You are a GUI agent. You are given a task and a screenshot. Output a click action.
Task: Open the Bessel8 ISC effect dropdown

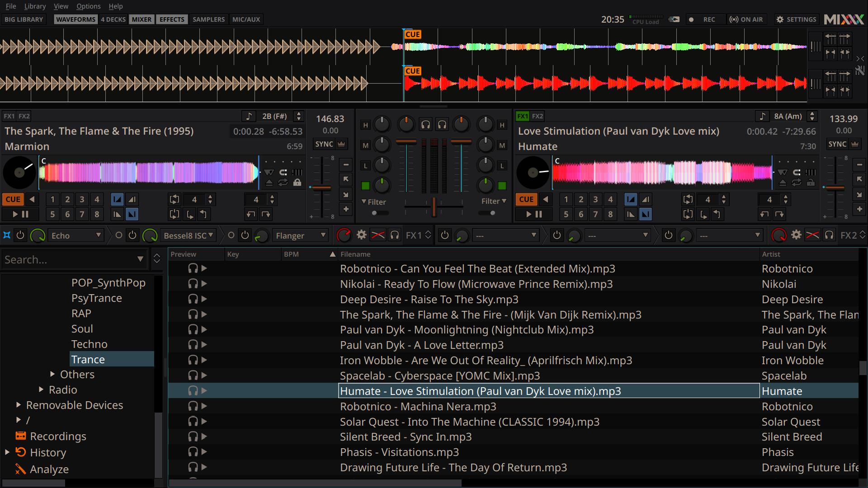click(x=189, y=235)
